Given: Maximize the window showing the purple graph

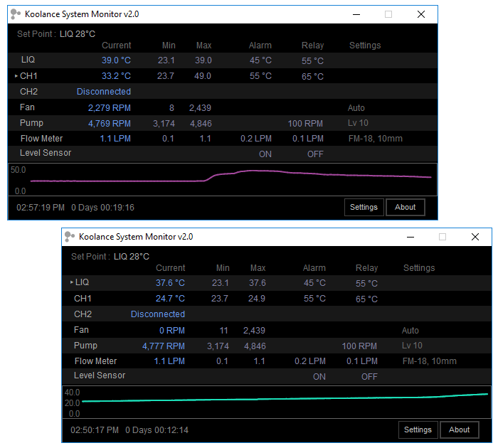Looking at the screenshot, I should pos(388,14).
